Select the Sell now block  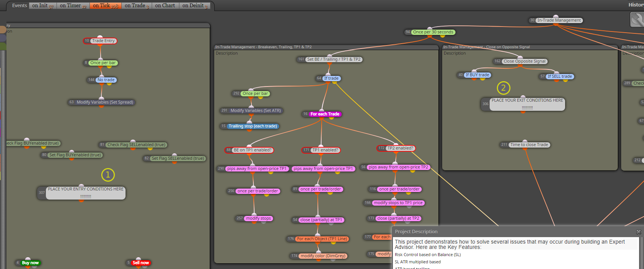141,263
